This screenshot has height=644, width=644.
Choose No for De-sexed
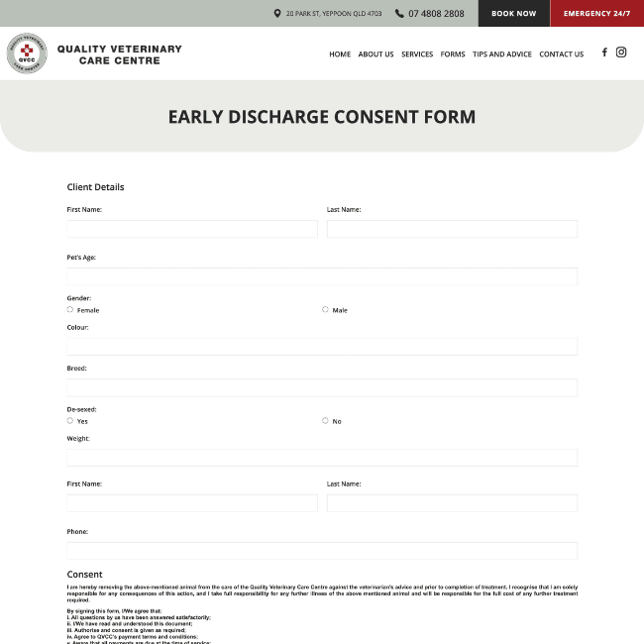325,420
